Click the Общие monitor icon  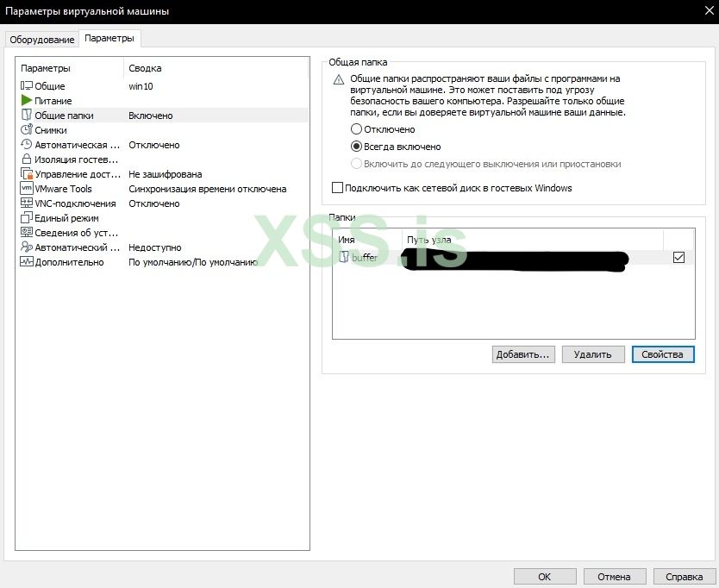(x=27, y=85)
